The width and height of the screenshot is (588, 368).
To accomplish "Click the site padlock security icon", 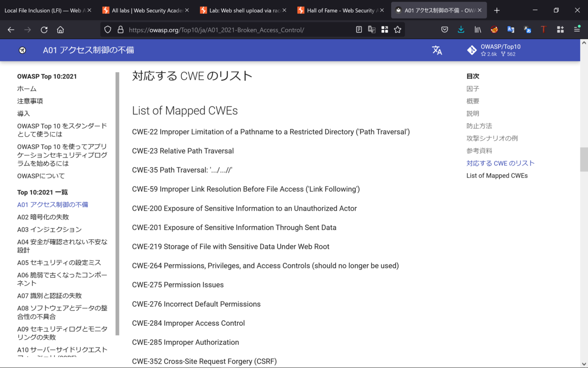I will tap(121, 29).
